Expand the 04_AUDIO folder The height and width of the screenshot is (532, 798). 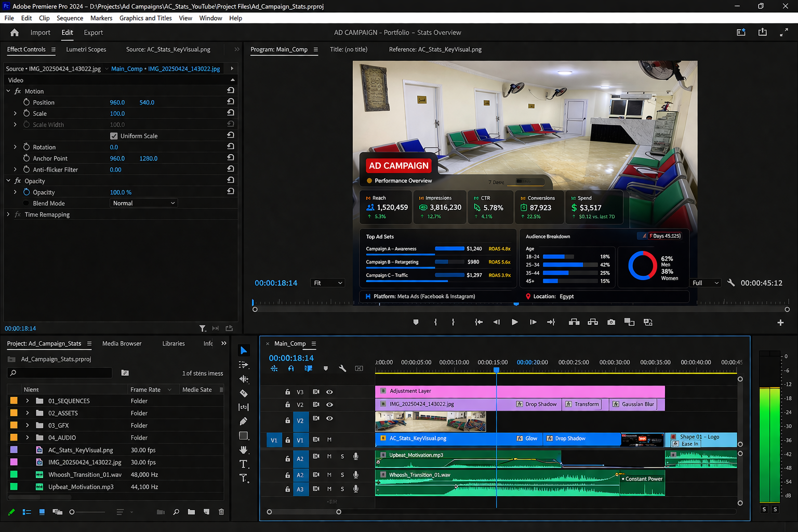pos(28,437)
